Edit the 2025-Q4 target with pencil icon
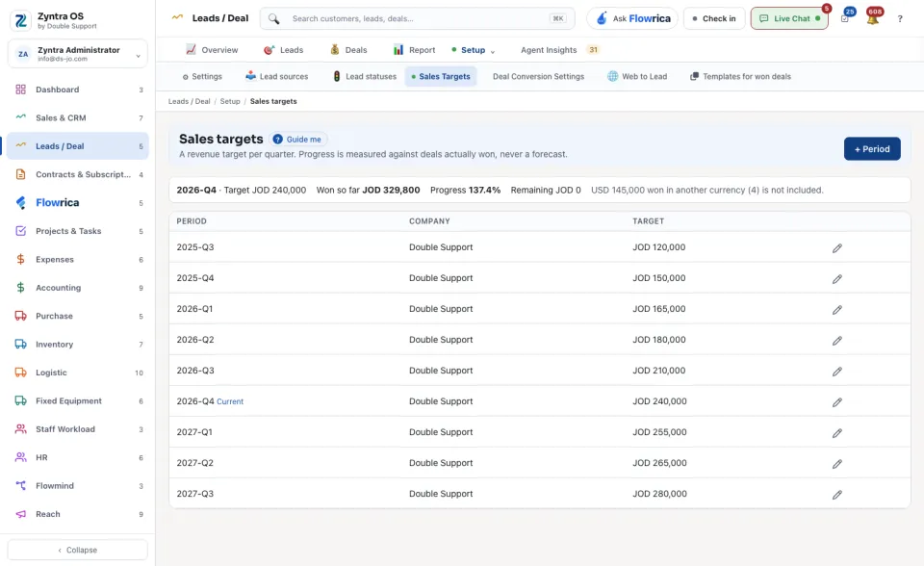The width and height of the screenshot is (924, 566). tap(836, 279)
